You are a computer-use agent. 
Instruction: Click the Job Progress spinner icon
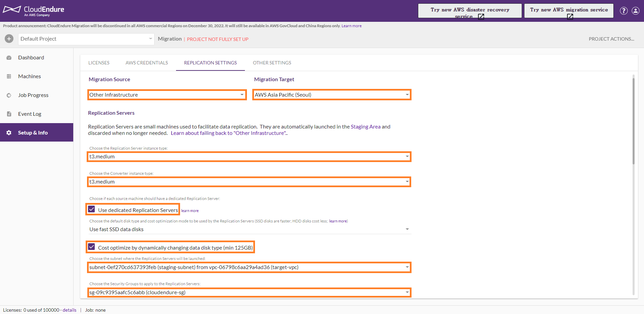pos(9,95)
